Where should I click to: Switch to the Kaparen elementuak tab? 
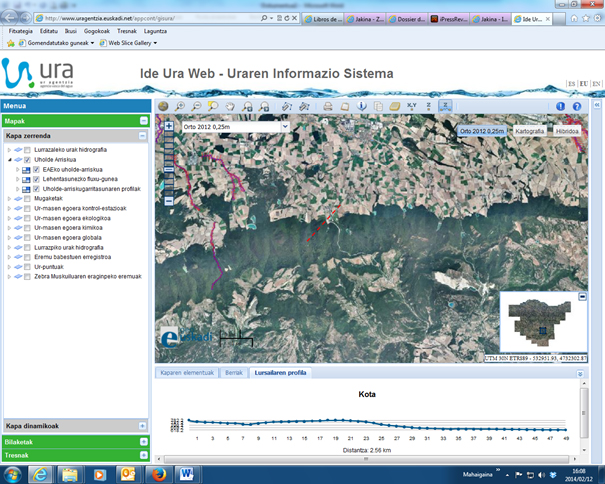(188, 372)
